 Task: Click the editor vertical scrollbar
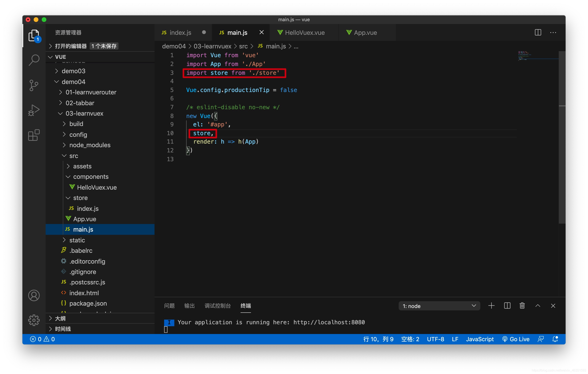(562, 137)
